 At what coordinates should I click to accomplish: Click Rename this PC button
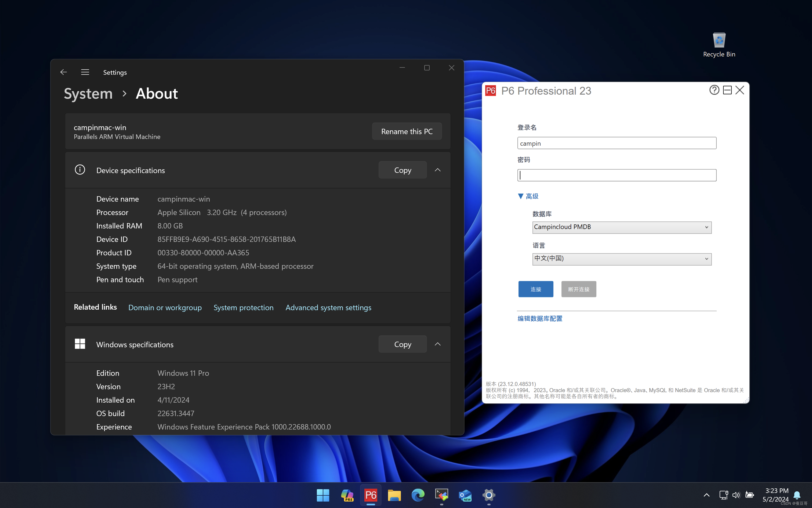407,131
